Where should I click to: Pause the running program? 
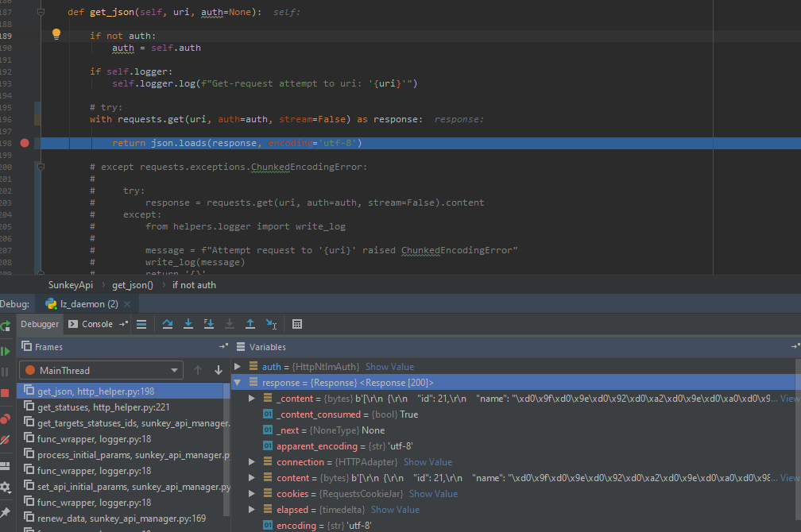[x=5, y=372]
